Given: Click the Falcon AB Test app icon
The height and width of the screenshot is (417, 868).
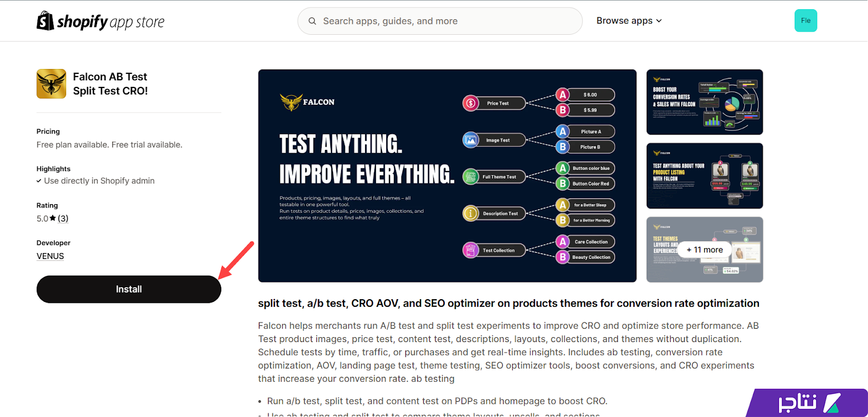Looking at the screenshot, I should [51, 84].
